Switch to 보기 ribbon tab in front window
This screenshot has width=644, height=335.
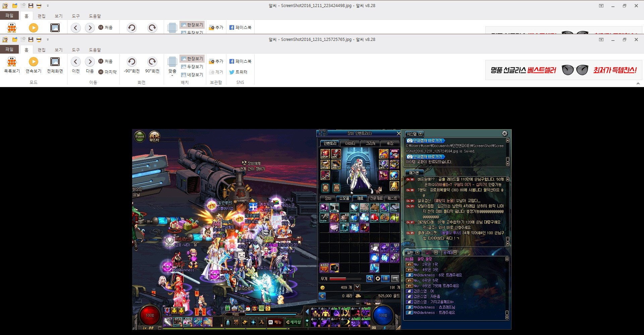click(59, 50)
